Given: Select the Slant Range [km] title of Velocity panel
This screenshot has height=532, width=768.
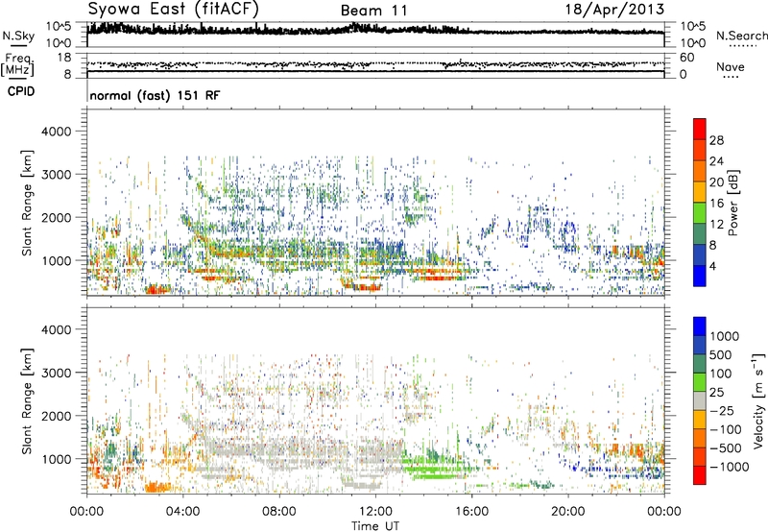Looking at the screenshot, I should (27, 401).
